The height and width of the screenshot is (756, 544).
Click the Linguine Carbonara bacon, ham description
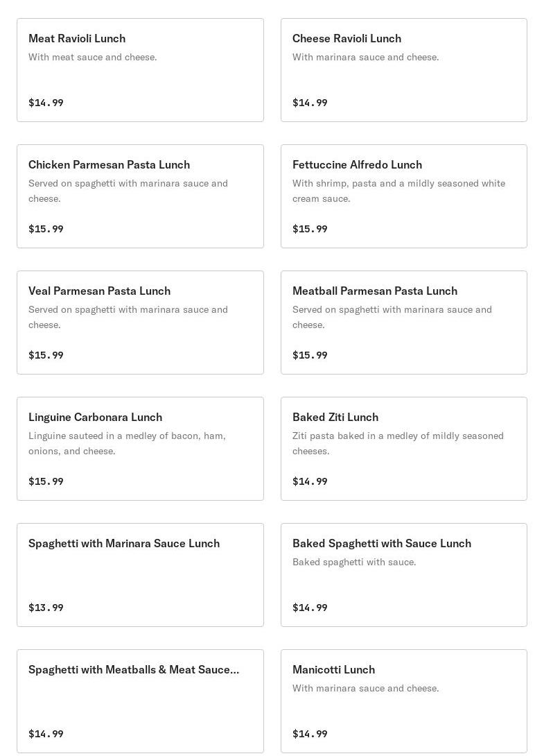pyautogui.click(x=127, y=443)
